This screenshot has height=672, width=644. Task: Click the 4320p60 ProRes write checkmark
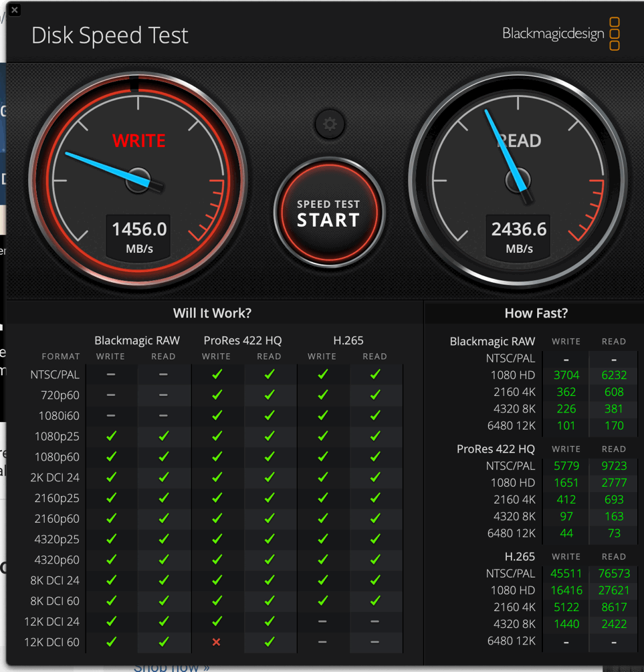click(x=217, y=560)
